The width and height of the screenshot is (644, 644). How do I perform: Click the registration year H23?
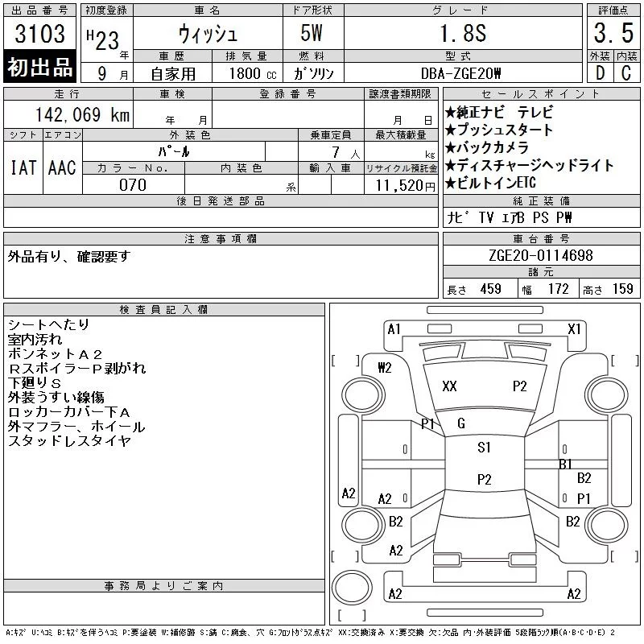point(103,39)
